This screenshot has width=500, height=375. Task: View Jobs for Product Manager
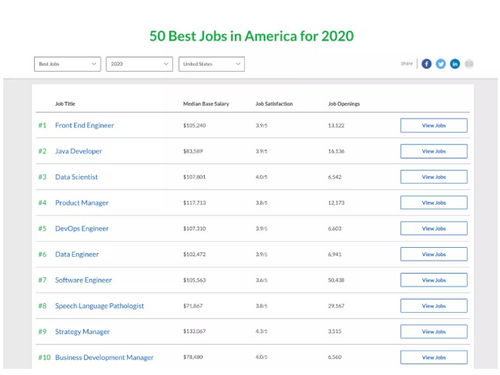[x=434, y=203]
